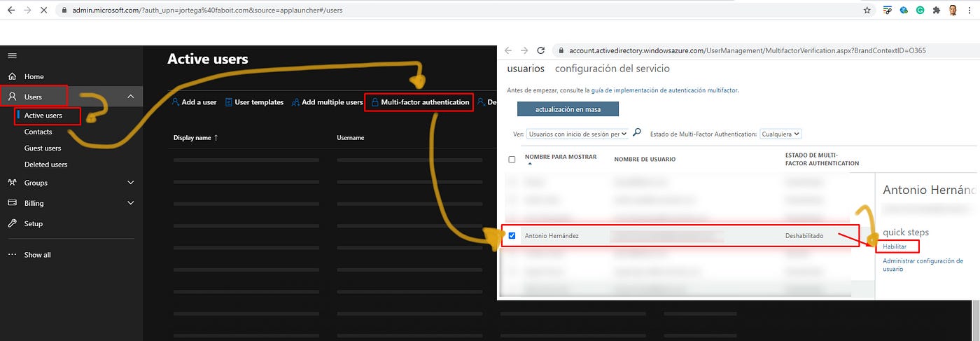Click the NOMBRE DE USUARIO column header
980x341 pixels.
coord(645,160)
